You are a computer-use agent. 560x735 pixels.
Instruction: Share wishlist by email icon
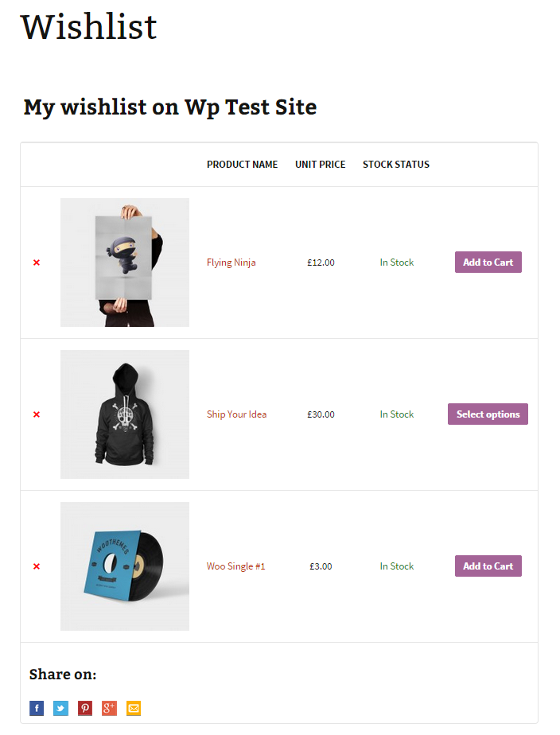click(x=134, y=708)
